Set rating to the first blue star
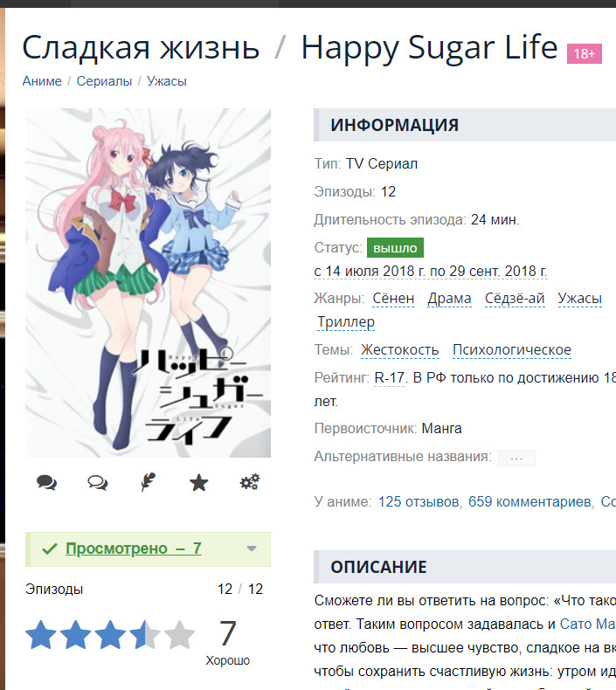Viewport: 616px width, 690px height. [40, 635]
